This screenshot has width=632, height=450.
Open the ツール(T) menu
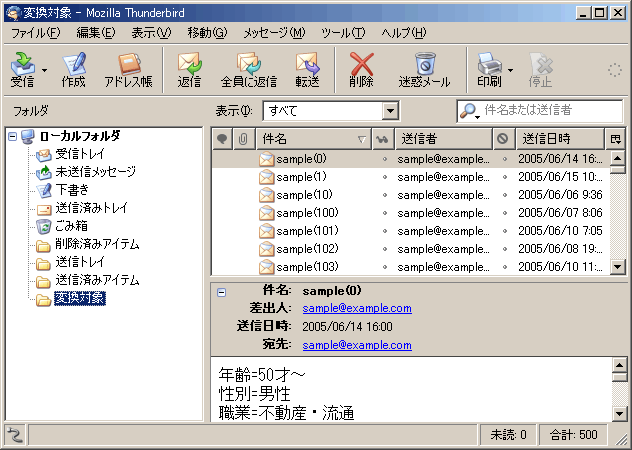[x=343, y=33]
